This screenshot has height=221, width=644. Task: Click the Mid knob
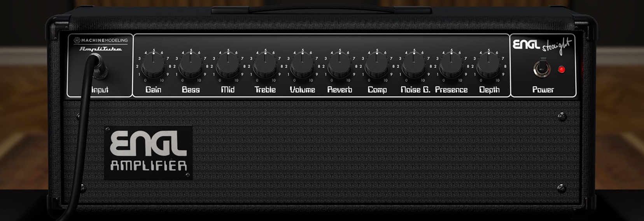click(228, 65)
